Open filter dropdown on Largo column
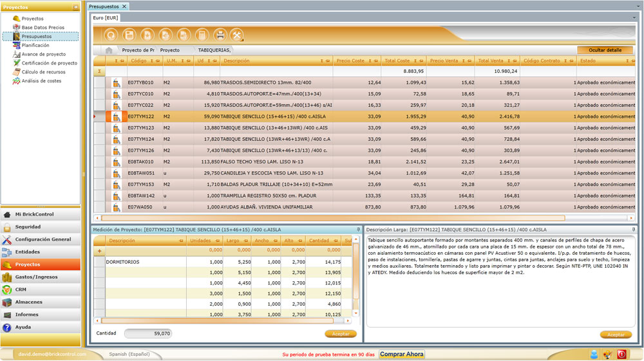 click(x=245, y=241)
